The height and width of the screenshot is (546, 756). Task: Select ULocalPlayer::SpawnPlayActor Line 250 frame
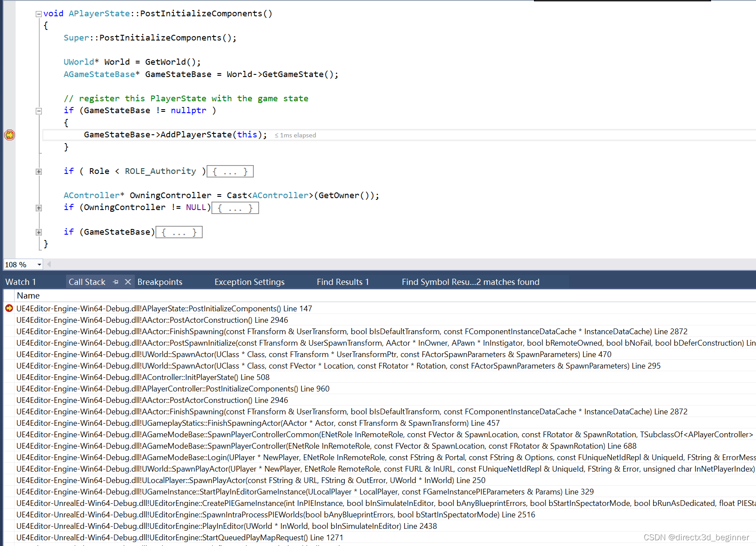[x=251, y=480]
